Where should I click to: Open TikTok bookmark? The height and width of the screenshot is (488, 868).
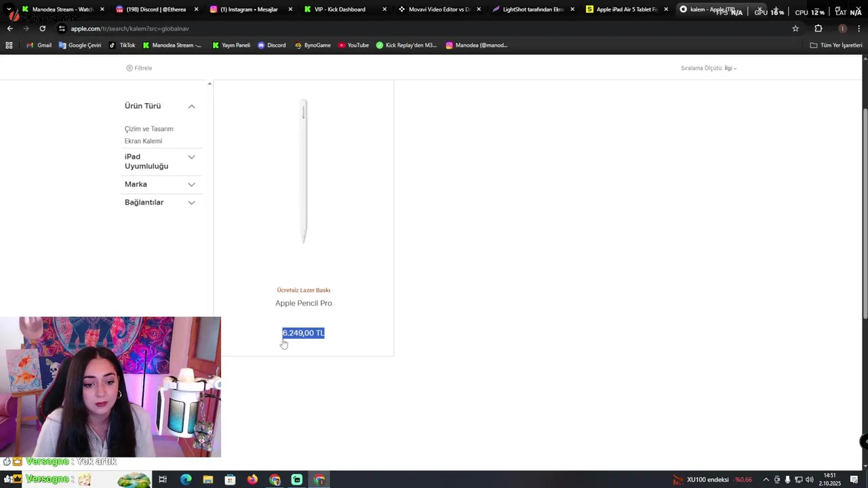[x=122, y=45]
